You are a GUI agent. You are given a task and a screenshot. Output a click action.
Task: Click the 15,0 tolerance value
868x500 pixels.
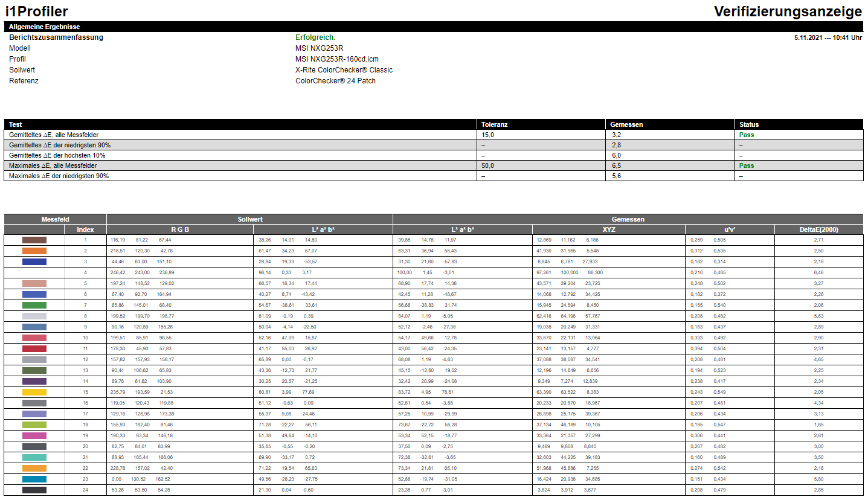[487, 135]
